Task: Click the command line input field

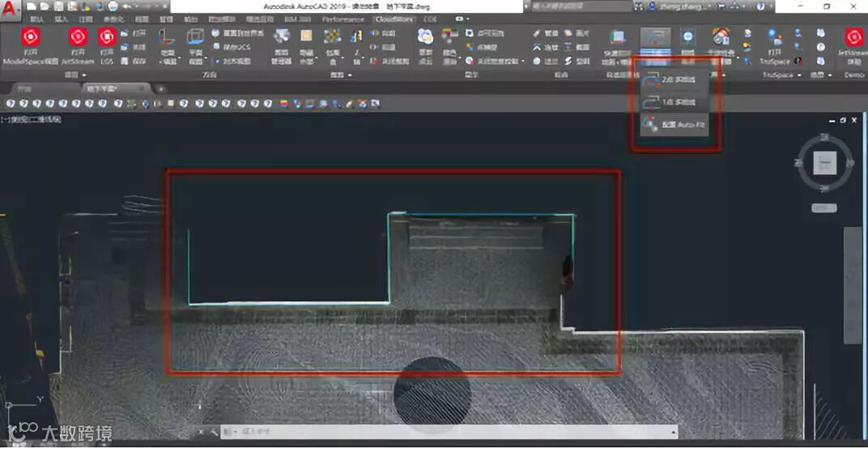Action: (449, 432)
